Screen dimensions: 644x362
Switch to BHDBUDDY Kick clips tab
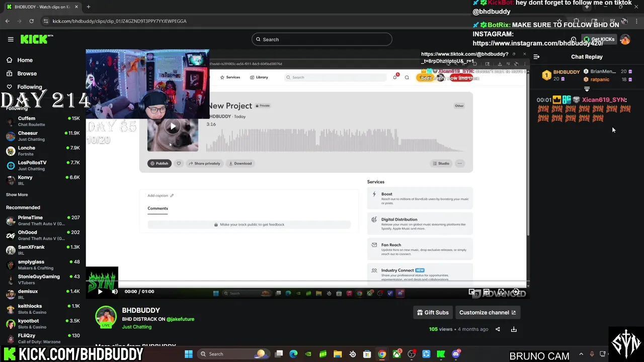[x=42, y=7]
